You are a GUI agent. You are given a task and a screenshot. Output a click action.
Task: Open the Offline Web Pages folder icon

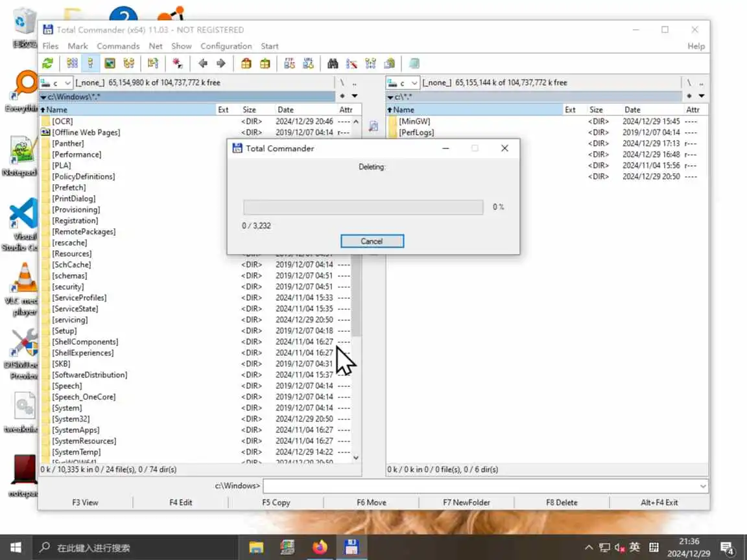pos(46,132)
